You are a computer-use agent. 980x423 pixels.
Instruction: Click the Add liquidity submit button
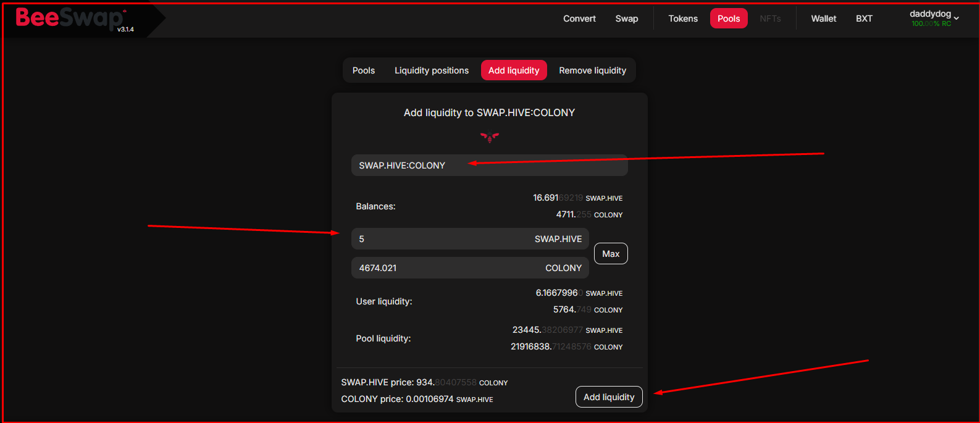click(x=609, y=397)
